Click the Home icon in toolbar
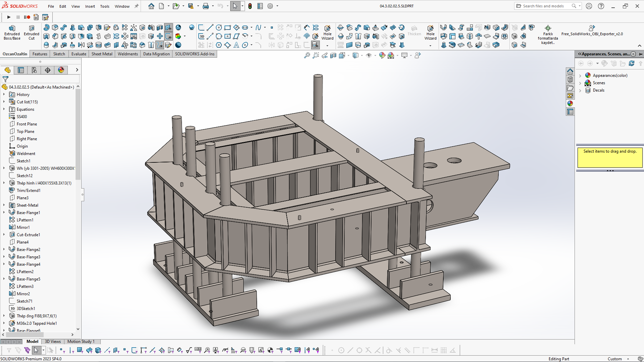 coord(151,6)
